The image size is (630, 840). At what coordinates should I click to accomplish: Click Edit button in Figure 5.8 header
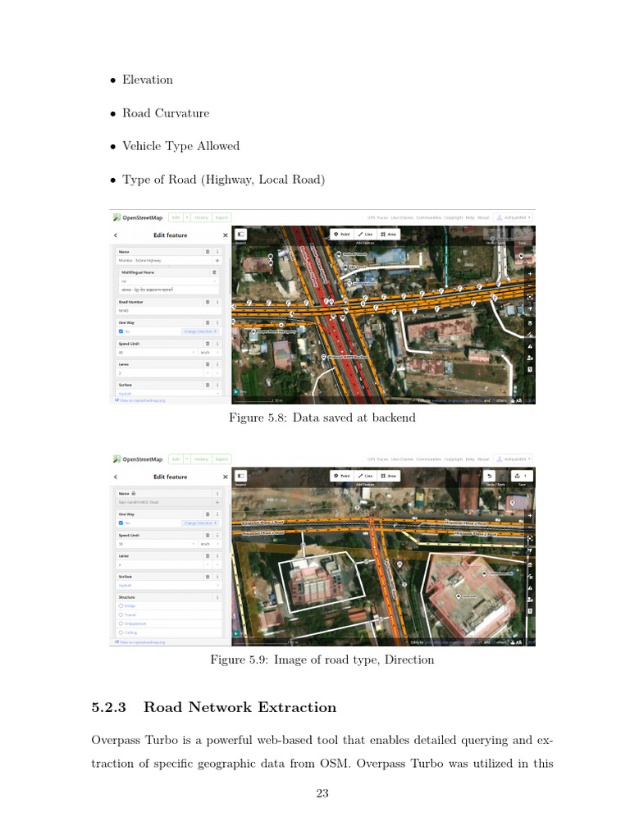(x=176, y=217)
